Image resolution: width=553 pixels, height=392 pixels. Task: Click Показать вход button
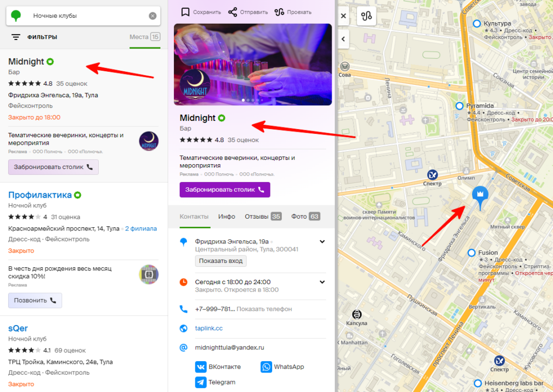click(x=221, y=261)
